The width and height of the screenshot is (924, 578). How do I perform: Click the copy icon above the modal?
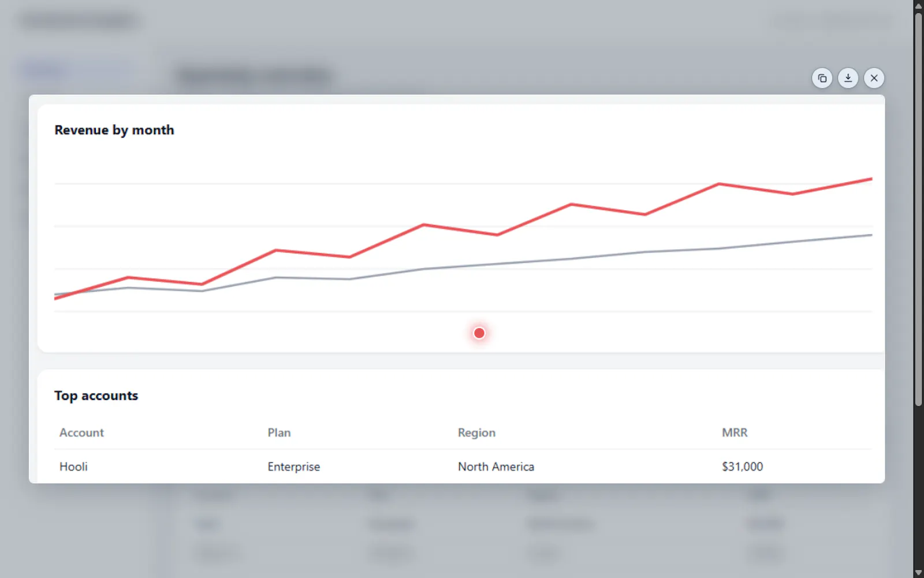[822, 78]
